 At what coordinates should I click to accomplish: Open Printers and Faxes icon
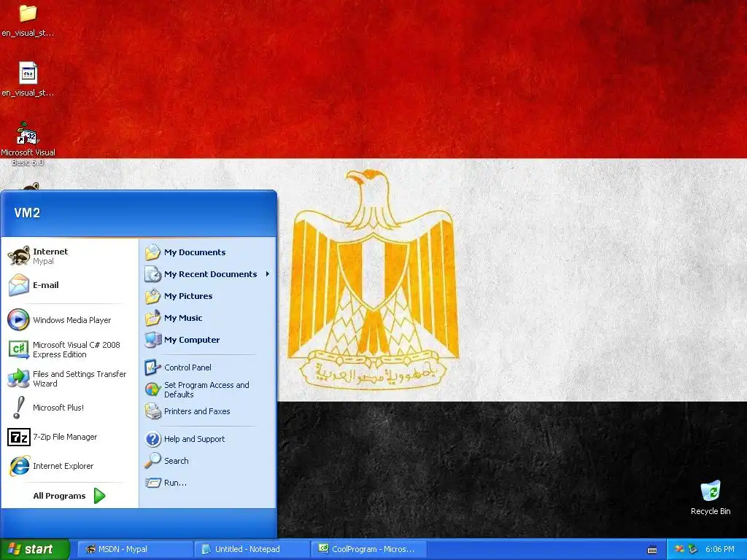pos(153,411)
